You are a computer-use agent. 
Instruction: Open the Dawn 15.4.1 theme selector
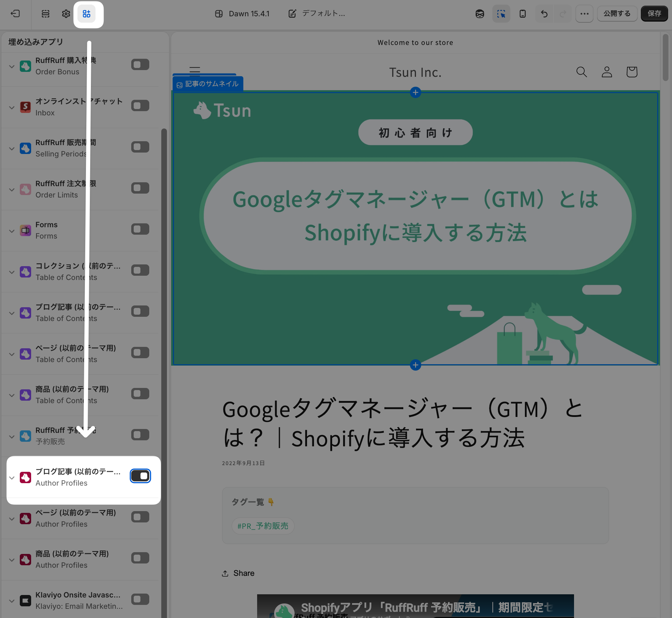coord(242,14)
